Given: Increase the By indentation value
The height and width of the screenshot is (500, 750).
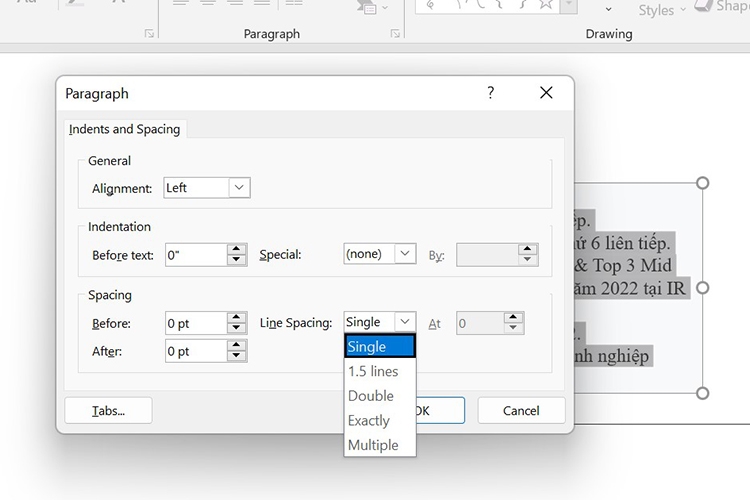Looking at the screenshot, I should click(528, 249).
